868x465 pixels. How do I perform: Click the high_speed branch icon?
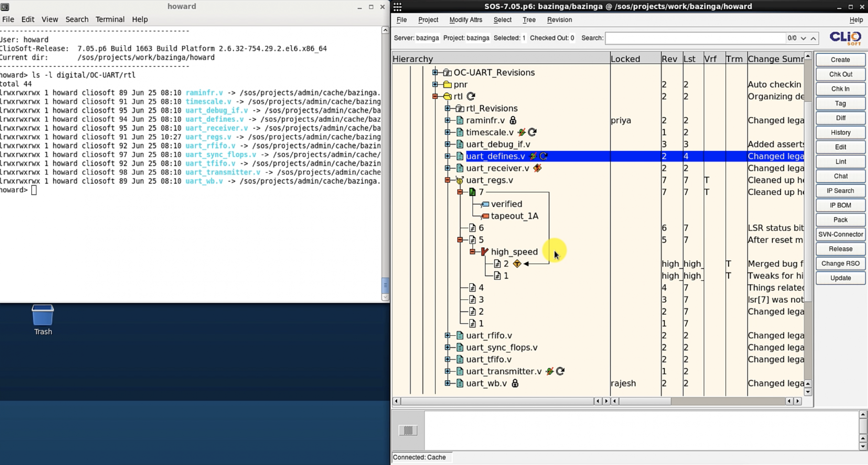[485, 252]
